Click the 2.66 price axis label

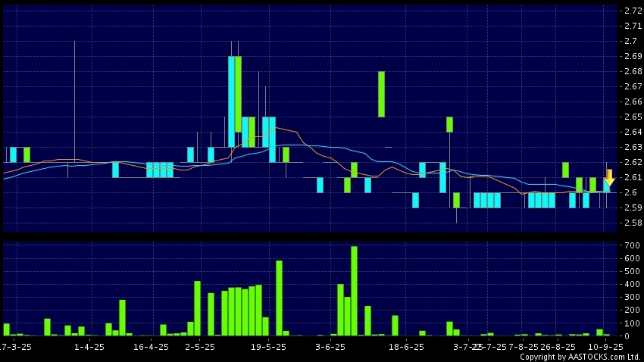click(633, 101)
